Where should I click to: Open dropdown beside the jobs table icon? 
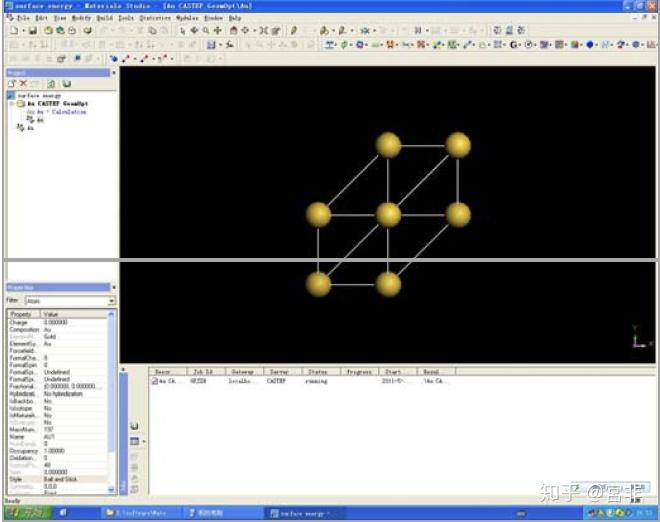[144, 441]
